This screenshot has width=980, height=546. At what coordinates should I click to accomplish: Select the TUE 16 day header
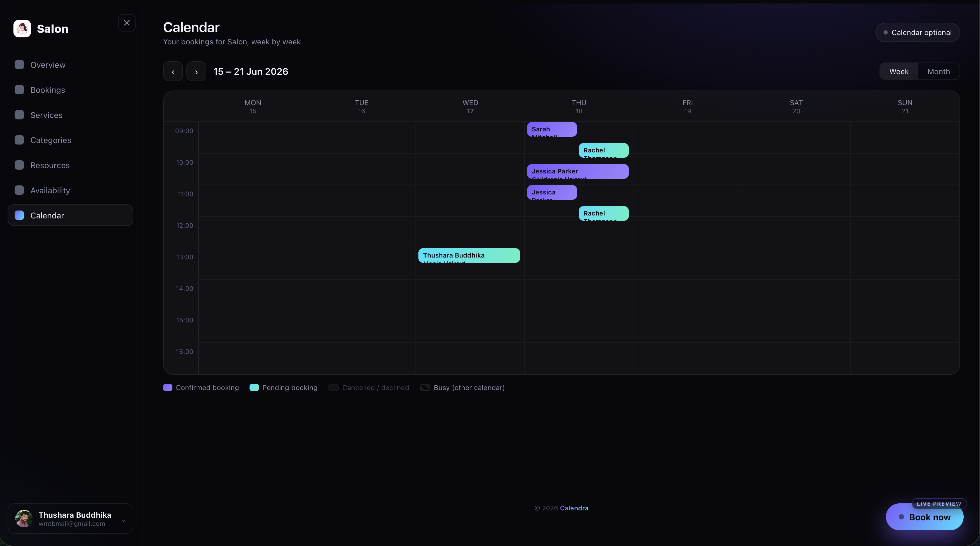coord(361,107)
